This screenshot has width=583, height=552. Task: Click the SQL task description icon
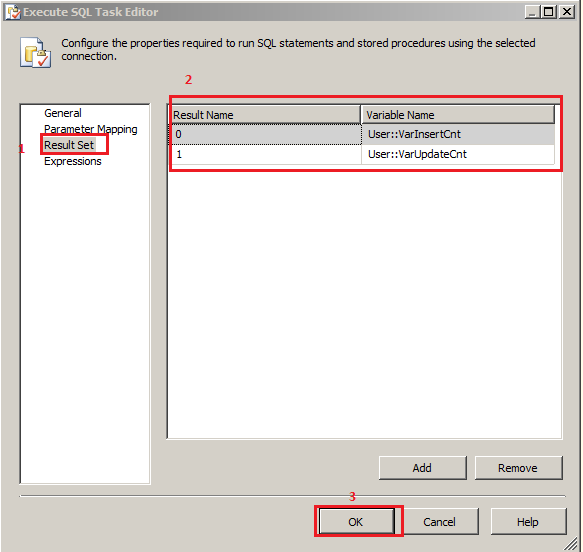tap(36, 52)
